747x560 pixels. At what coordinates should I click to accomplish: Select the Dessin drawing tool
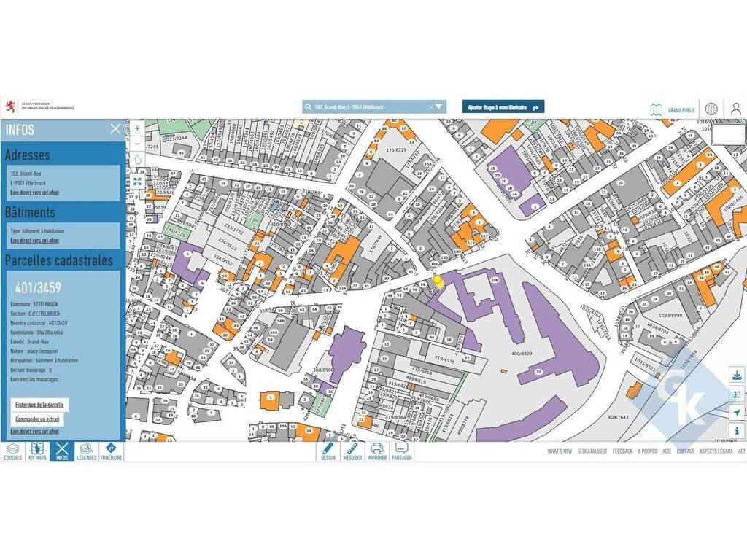[x=328, y=451]
